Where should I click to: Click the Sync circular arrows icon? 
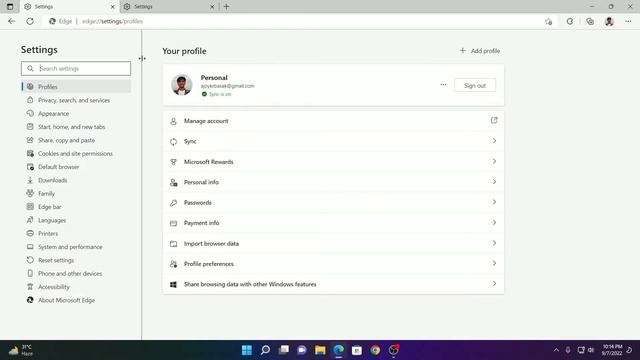(x=173, y=142)
